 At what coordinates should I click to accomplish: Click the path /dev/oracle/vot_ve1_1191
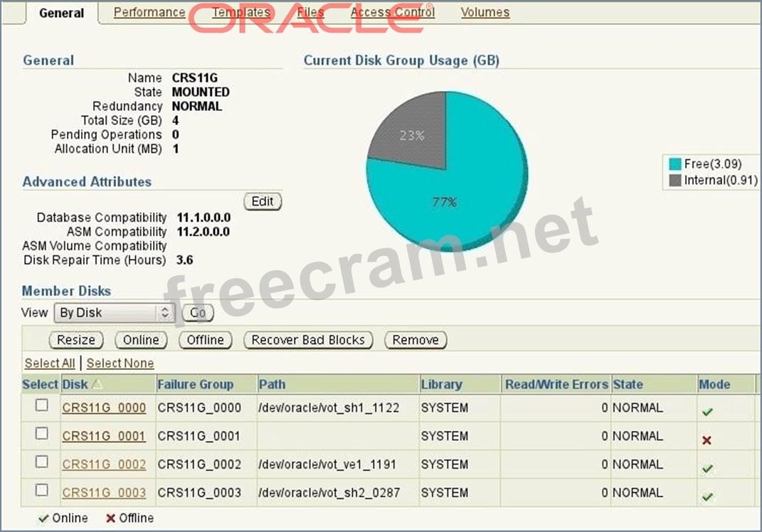[x=327, y=464]
